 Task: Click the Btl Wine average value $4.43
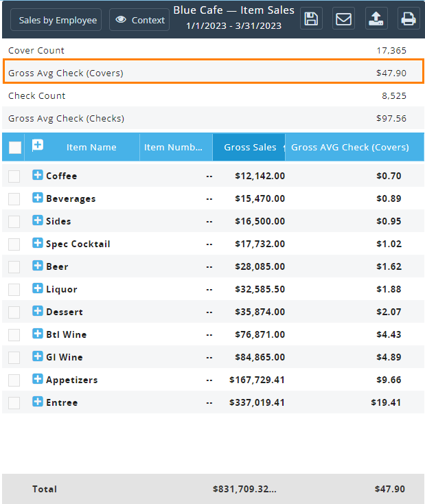[389, 334]
